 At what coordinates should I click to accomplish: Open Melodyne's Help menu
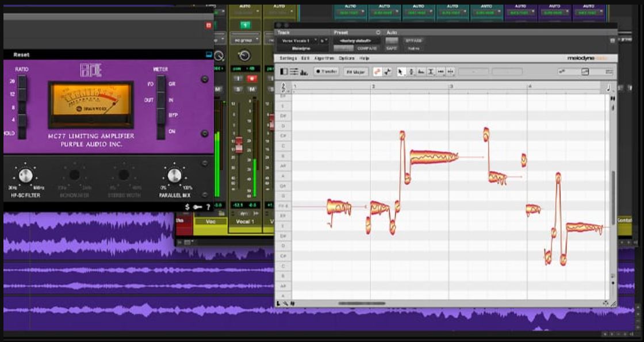365,58
